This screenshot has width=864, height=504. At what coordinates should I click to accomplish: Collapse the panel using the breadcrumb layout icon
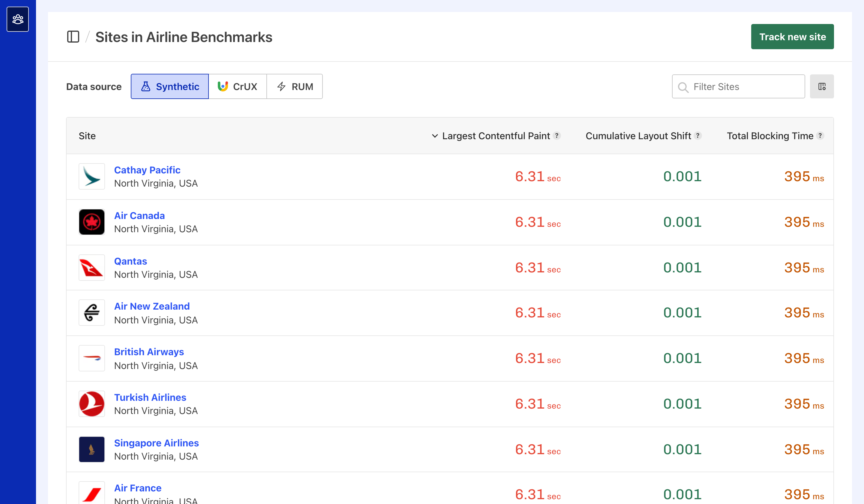point(73,37)
